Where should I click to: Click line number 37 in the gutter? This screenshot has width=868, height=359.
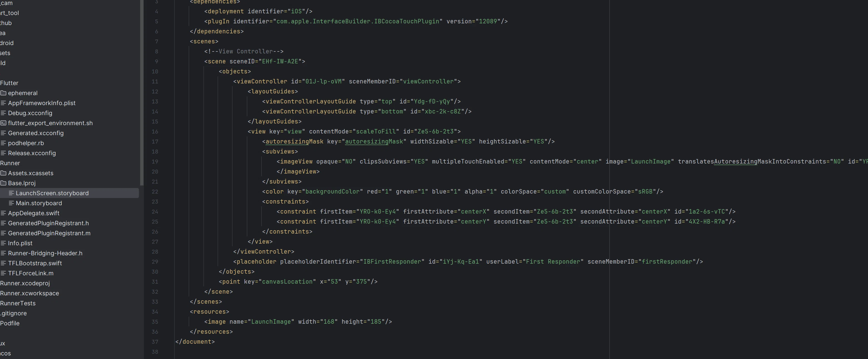click(x=155, y=342)
